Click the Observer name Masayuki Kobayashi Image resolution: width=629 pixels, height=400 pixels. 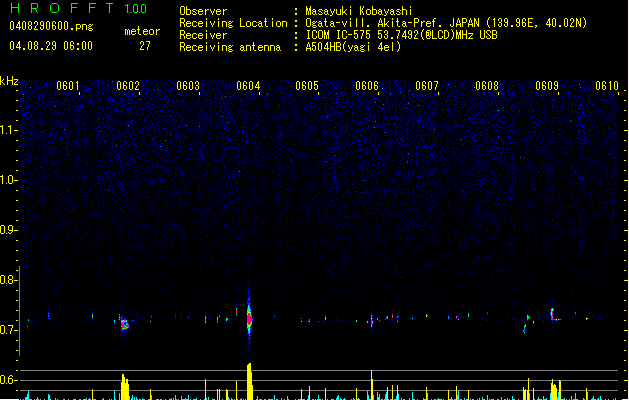(359, 11)
